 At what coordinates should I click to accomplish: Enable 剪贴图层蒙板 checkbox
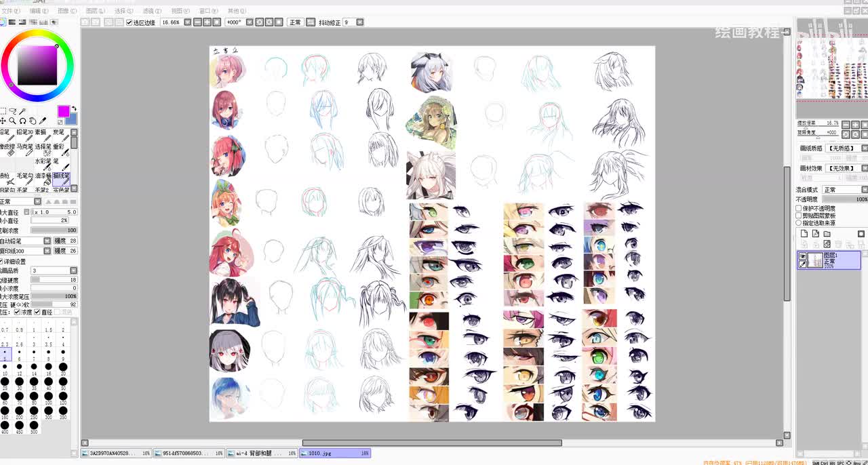click(x=799, y=216)
